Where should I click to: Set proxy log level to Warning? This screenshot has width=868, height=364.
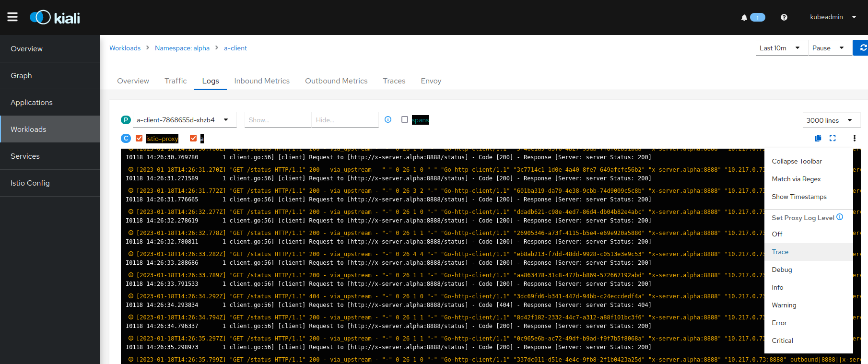[809, 305]
